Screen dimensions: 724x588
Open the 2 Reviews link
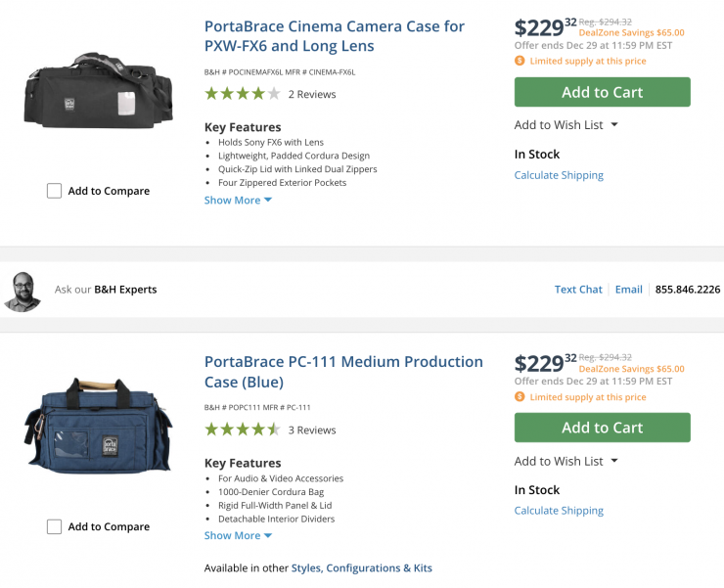[x=311, y=95]
